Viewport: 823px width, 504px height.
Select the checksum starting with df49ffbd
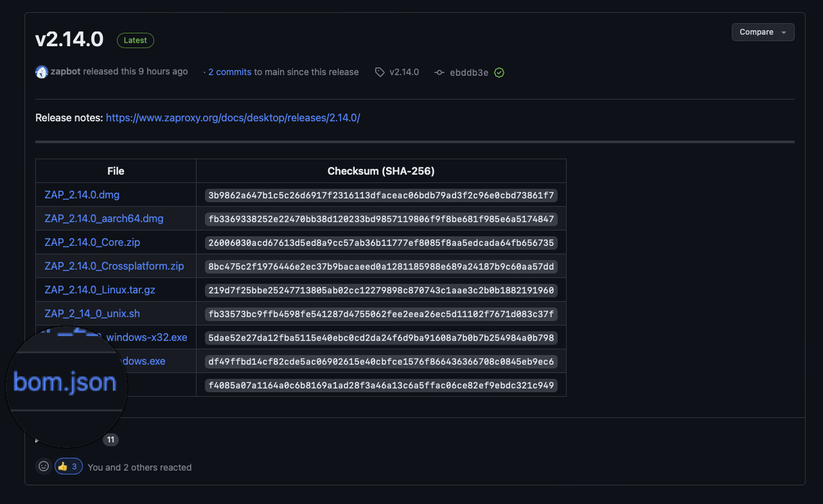coord(381,361)
